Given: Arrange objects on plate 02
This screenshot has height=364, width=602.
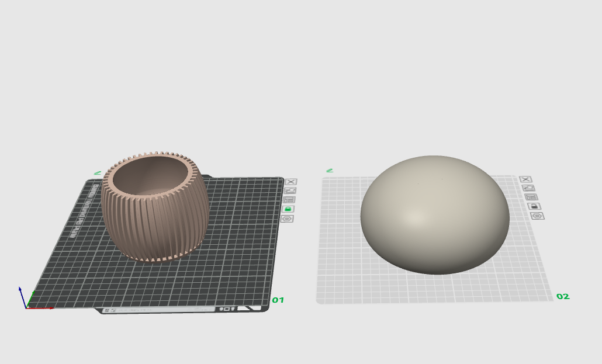Looking at the screenshot, I should click(x=531, y=197).
